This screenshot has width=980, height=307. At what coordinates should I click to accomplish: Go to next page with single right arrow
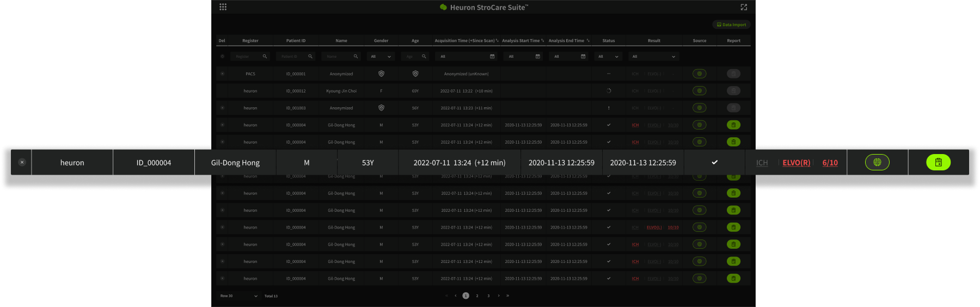click(x=499, y=296)
